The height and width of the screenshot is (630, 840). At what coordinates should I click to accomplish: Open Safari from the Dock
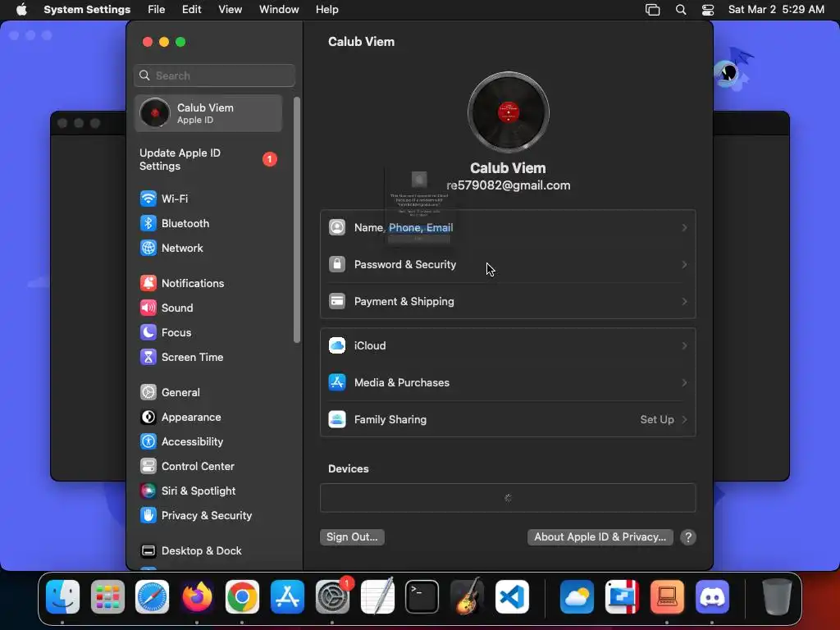point(152,597)
